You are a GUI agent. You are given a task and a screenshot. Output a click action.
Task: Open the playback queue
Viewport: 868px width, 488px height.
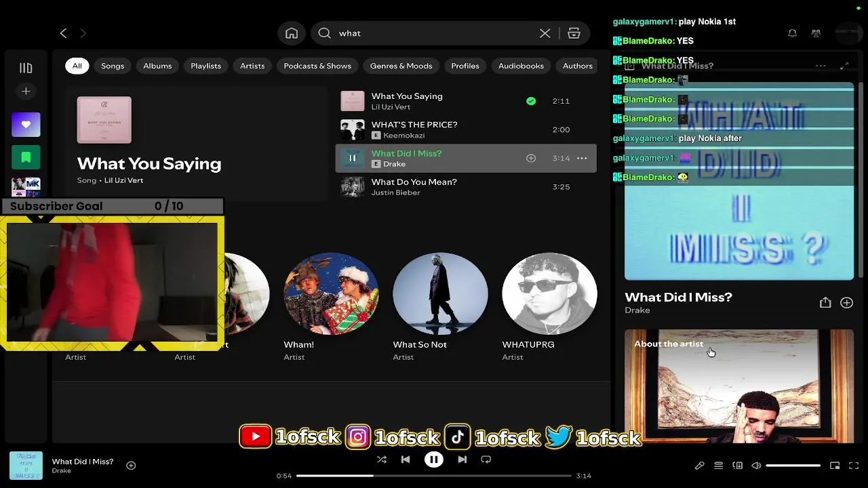(x=718, y=466)
